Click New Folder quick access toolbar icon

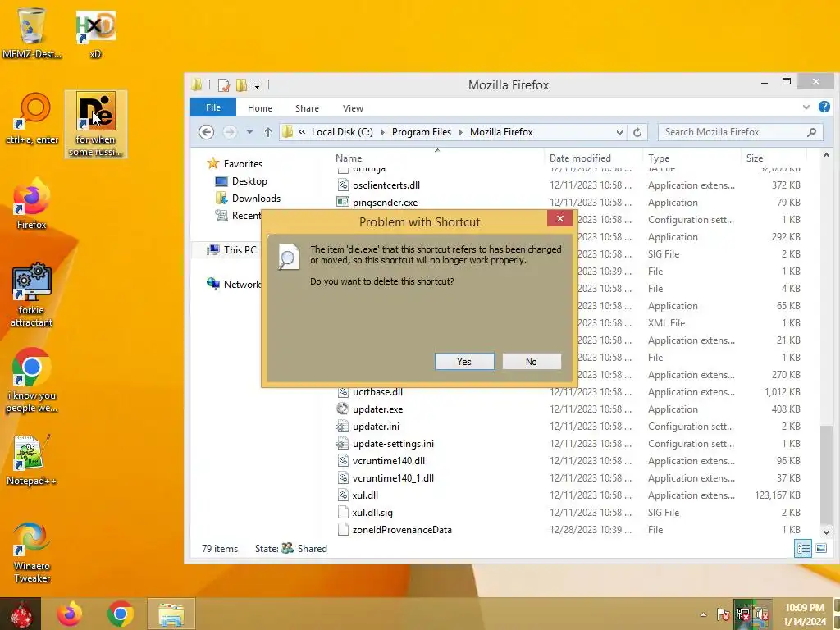(x=242, y=85)
